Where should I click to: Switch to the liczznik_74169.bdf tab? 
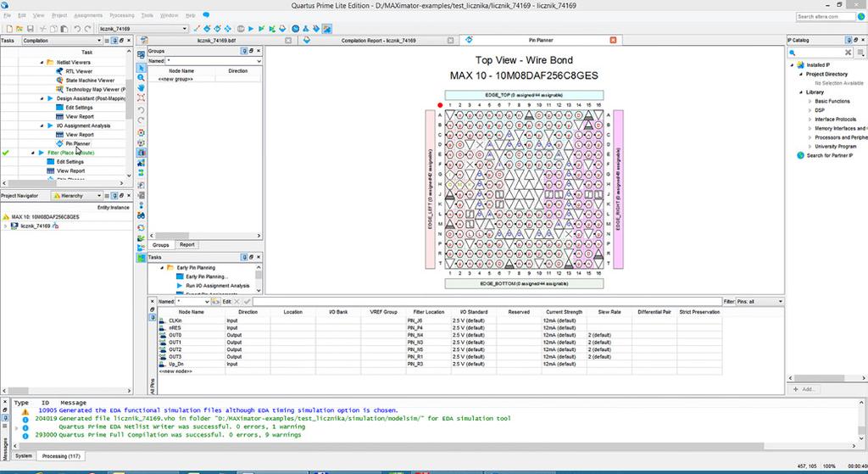[x=216, y=41]
